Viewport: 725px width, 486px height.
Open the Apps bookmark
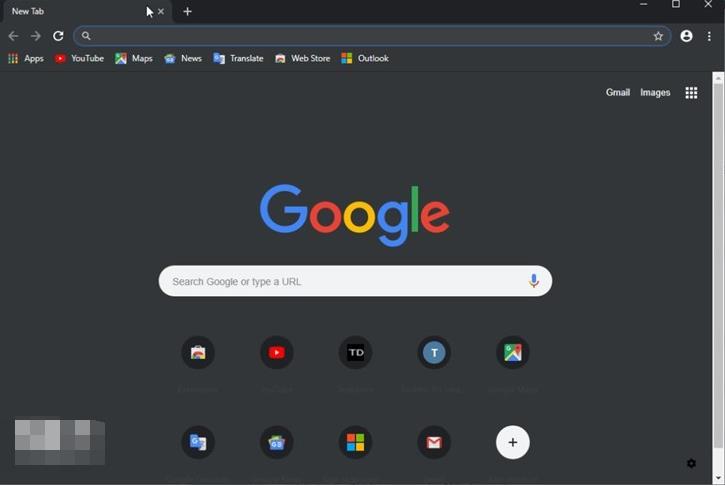point(26,58)
